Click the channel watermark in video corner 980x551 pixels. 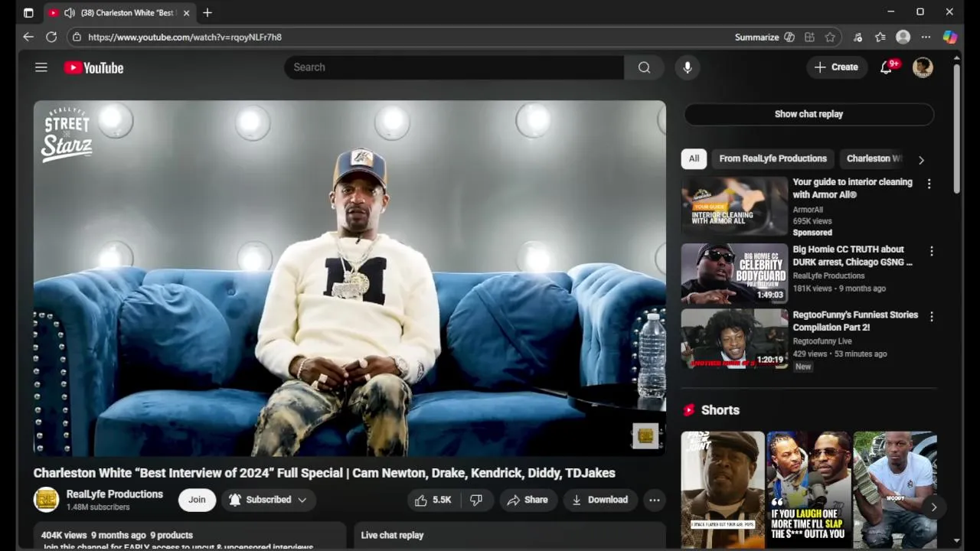point(645,435)
